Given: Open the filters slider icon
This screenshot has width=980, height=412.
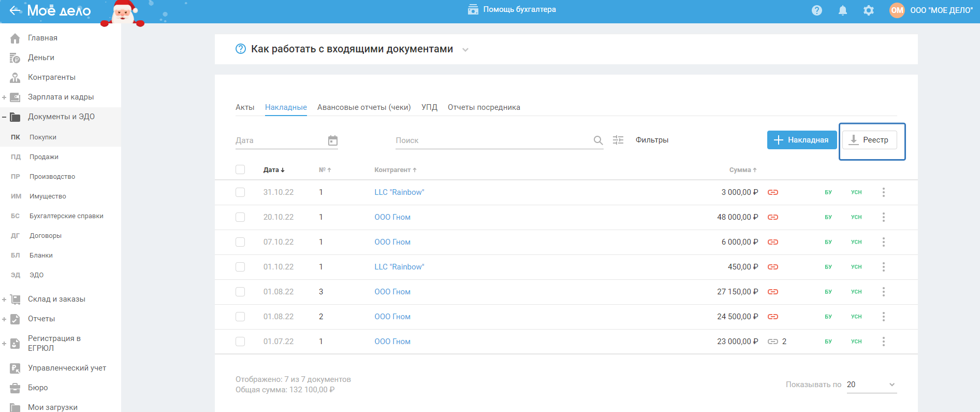Looking at the screenshot, I should [x=618, y=140].
